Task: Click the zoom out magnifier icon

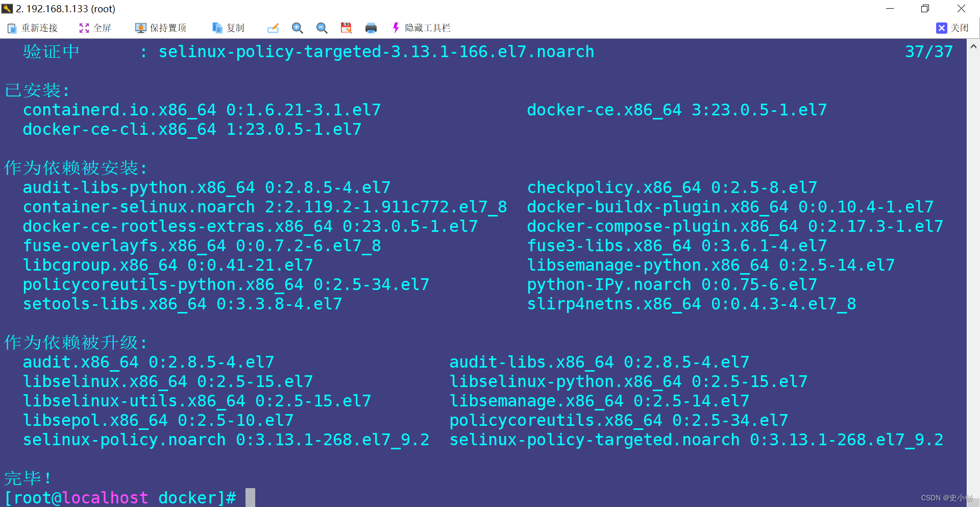Action: [x=322, y=28]
